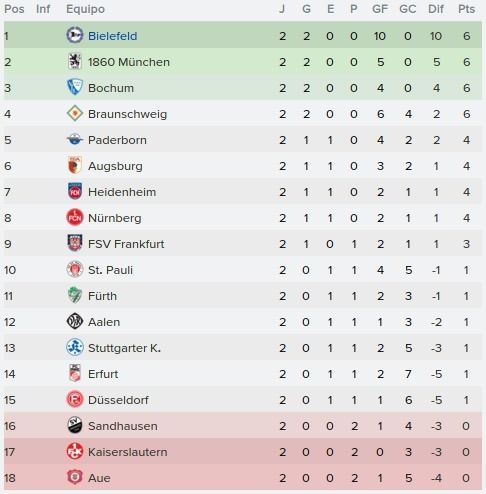Open the Bochum crest icon
This screenshot has height=494, width=486.
[x=74, y=87]
